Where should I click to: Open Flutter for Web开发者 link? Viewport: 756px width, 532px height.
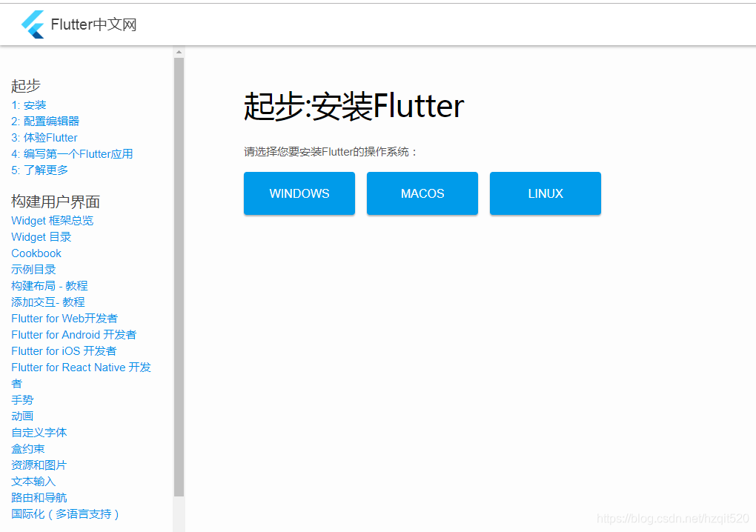click(x=64, y=319)
